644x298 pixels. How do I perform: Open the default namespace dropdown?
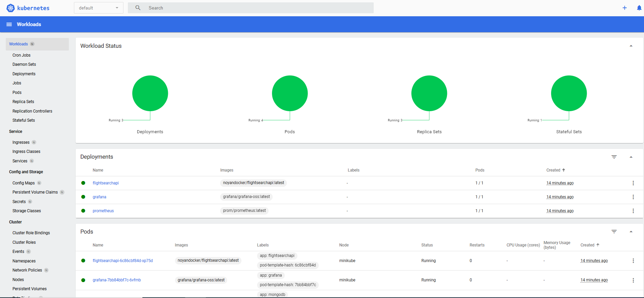99,8
